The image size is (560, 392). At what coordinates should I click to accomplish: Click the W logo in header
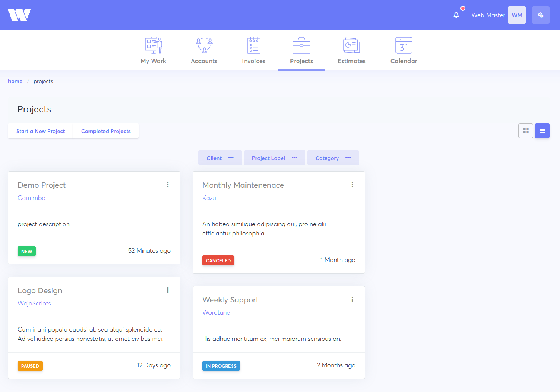tap(19, 15)
